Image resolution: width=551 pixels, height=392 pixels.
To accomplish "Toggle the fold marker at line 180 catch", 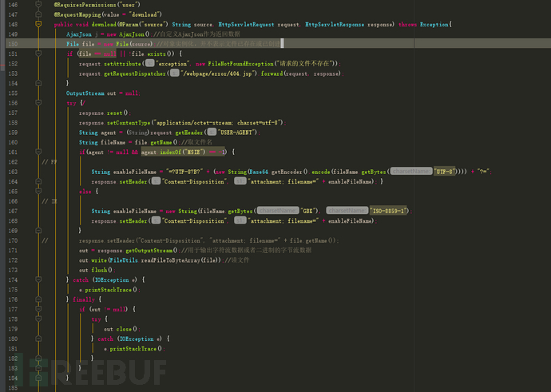I will 38,339.
